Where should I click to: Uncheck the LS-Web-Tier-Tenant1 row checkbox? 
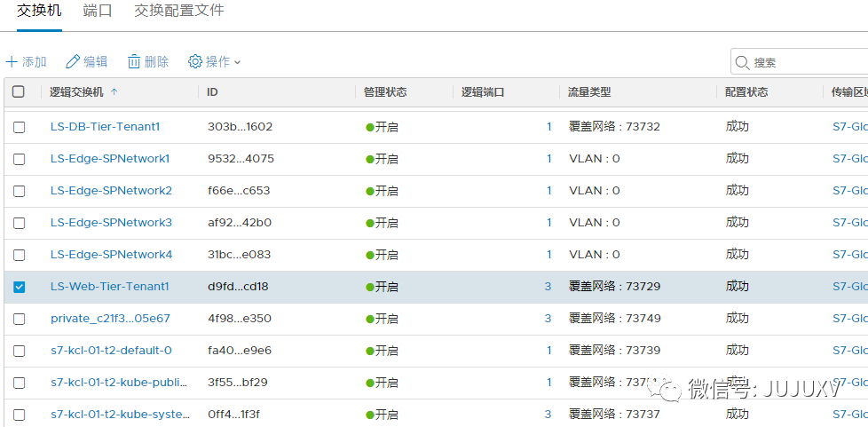pyautogui.click(x=19, y=287)
